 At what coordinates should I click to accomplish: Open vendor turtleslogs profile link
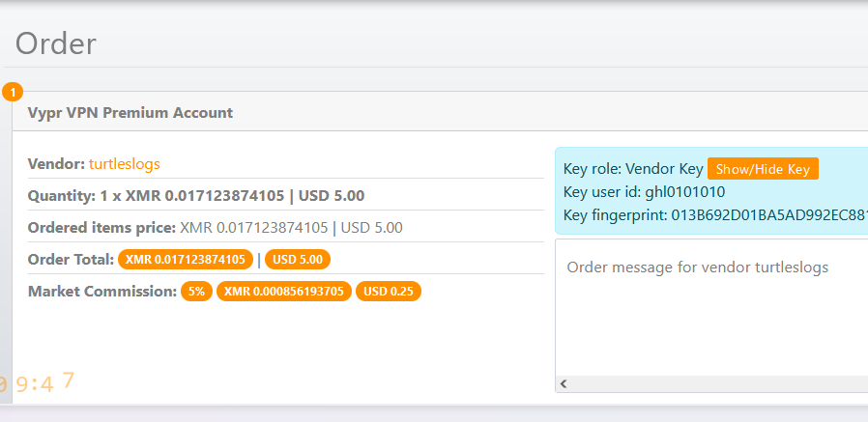click(125, 164)
